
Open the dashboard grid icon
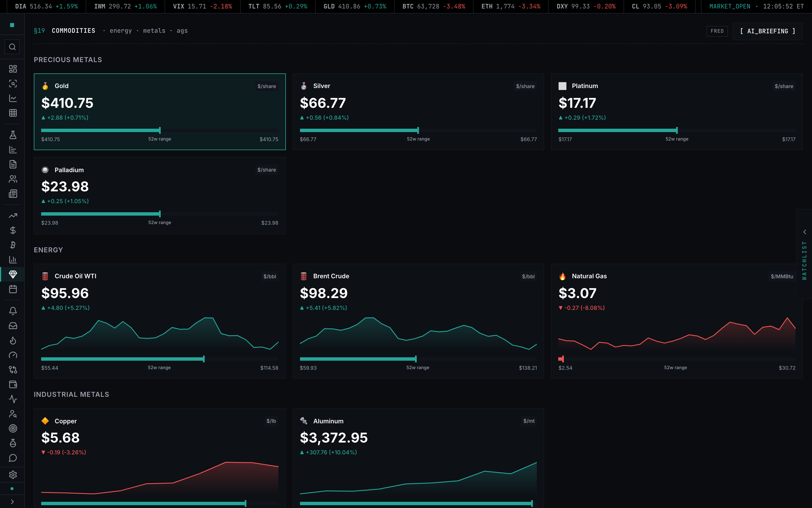click(x=13, y=69)
